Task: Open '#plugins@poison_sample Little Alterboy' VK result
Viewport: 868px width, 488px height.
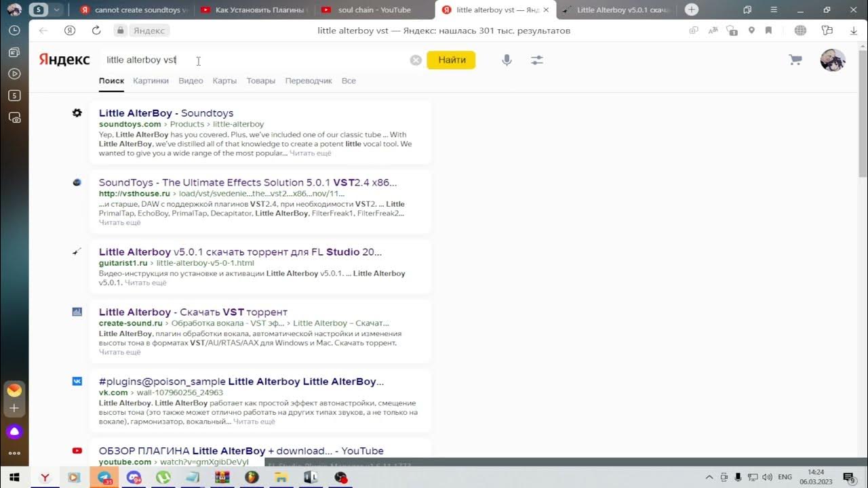Action: (x=241, y=382)
